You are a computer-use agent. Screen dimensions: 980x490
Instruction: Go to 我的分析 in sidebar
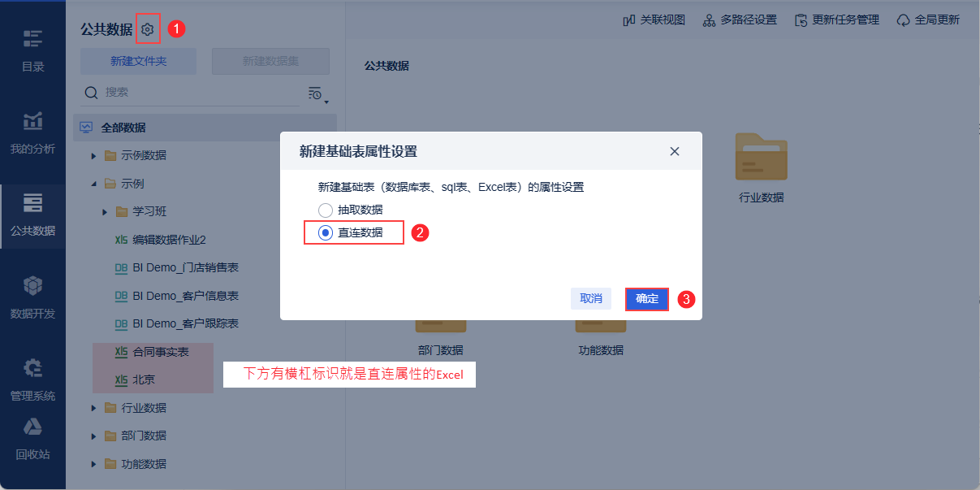[x=32, y=132]
